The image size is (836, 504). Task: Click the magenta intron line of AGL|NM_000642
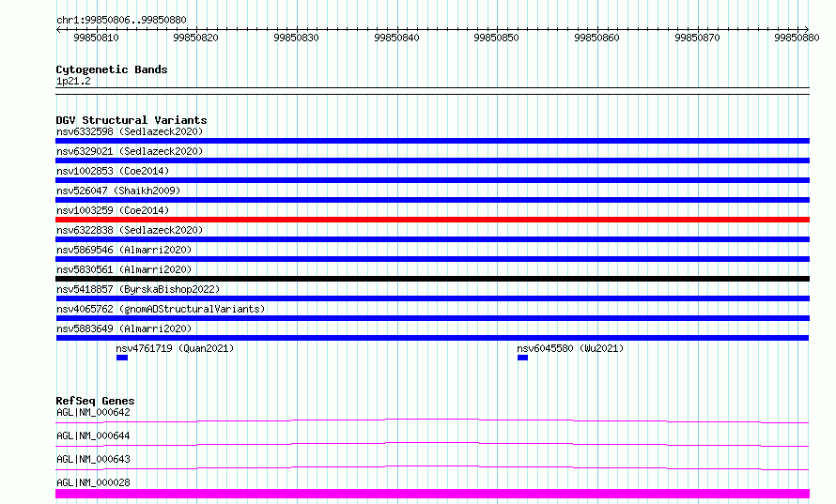(432, 420)
